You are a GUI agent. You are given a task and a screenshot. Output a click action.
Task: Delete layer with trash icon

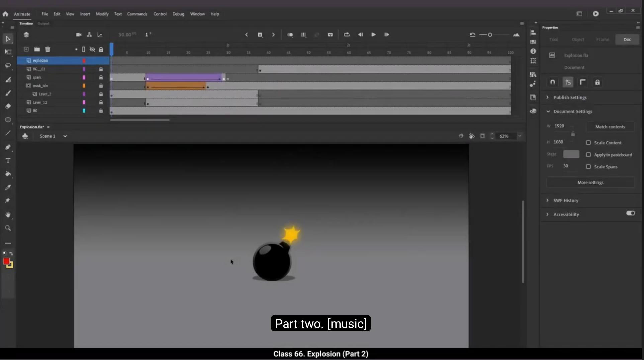point(48,49)
